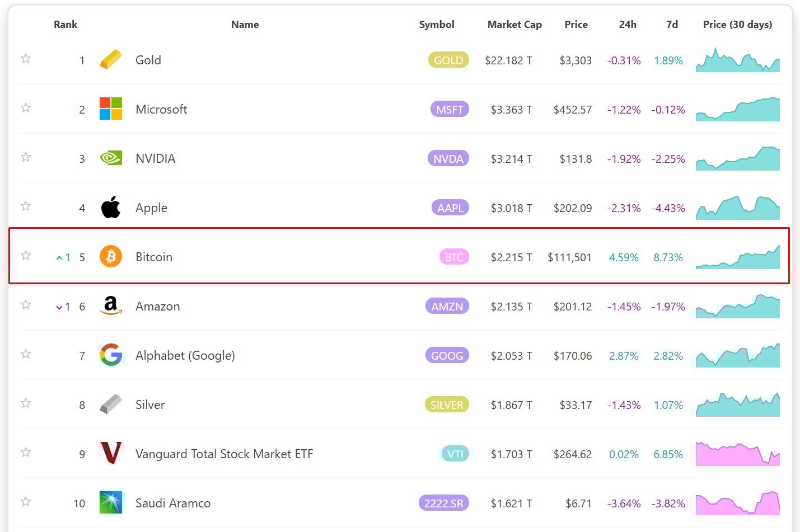The width and height of the screenshot is (800, 532).
Task: Open the Silver name link
Action: [x=150, y=404]
